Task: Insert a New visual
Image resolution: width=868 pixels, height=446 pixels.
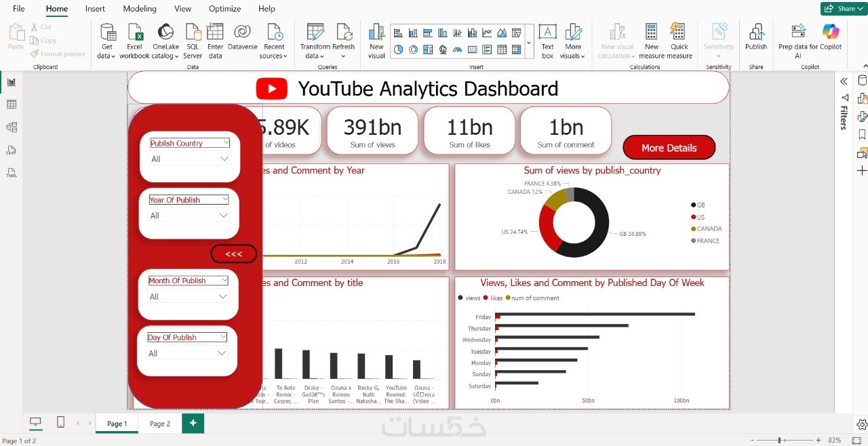Action: click(x=376, y=41)
